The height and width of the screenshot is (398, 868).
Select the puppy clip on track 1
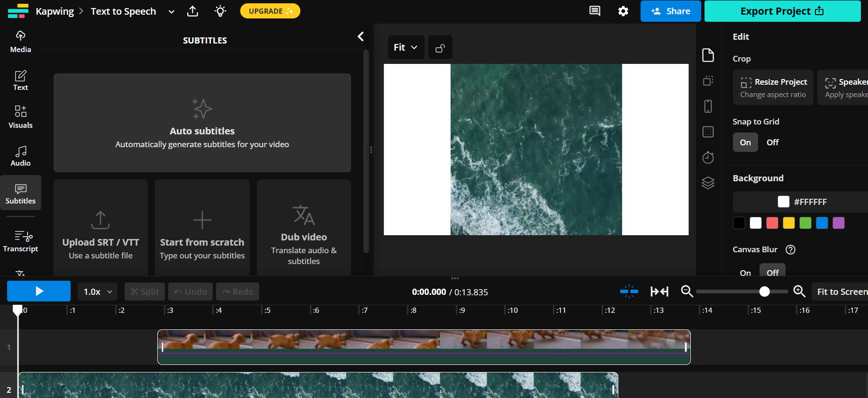pos(424,347)
